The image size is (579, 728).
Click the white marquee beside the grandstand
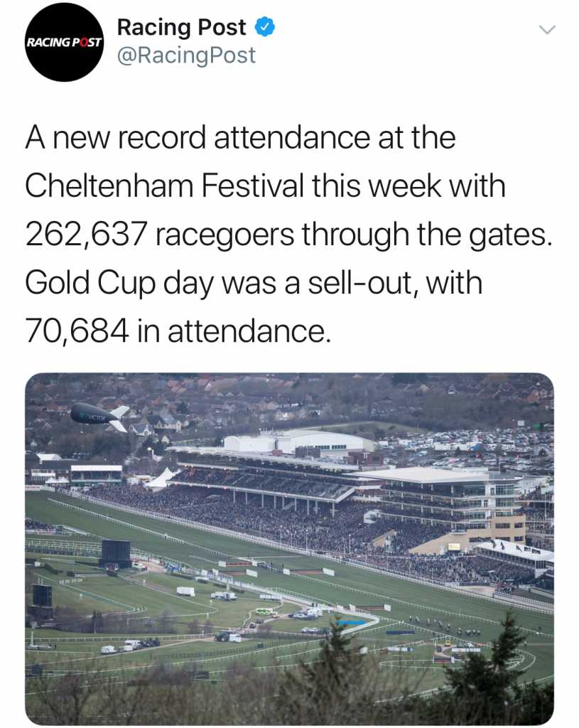click(160, 478)
